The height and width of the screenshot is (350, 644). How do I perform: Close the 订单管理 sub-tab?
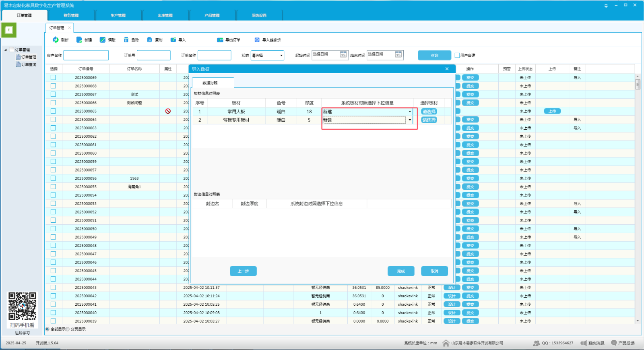(x=69, y=28)
